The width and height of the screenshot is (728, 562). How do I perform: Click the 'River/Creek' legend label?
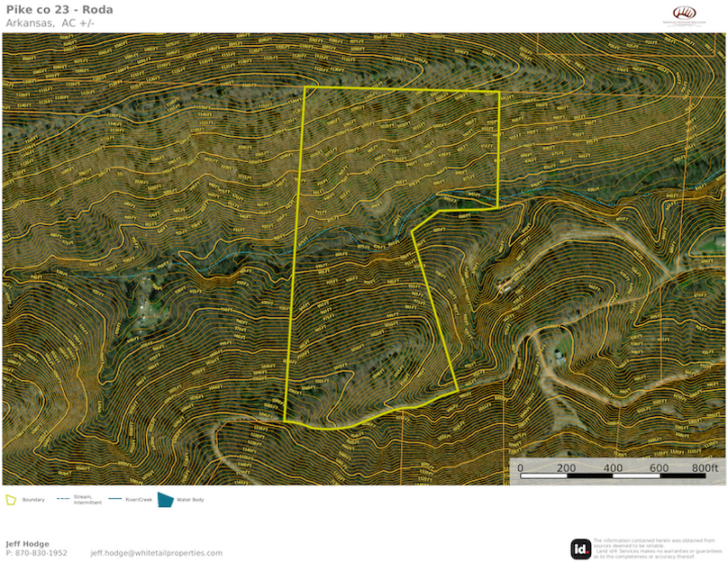click(x=139, y=500)
